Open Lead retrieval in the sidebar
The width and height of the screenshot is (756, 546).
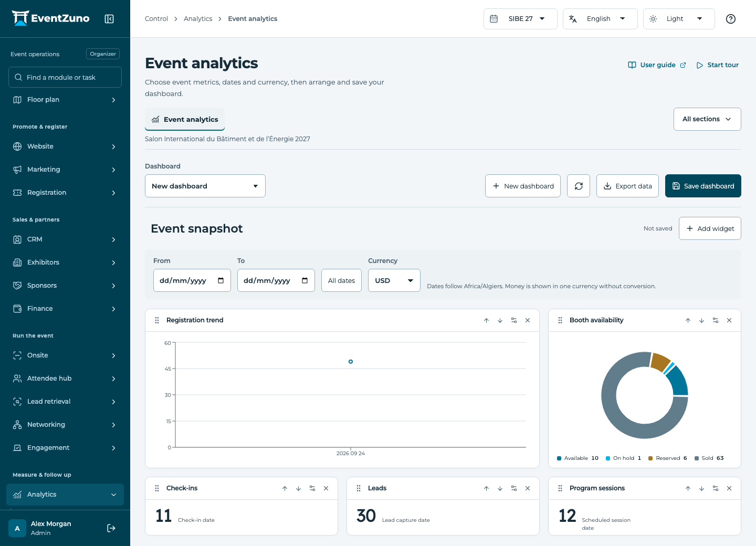click(x=65, y=402)
